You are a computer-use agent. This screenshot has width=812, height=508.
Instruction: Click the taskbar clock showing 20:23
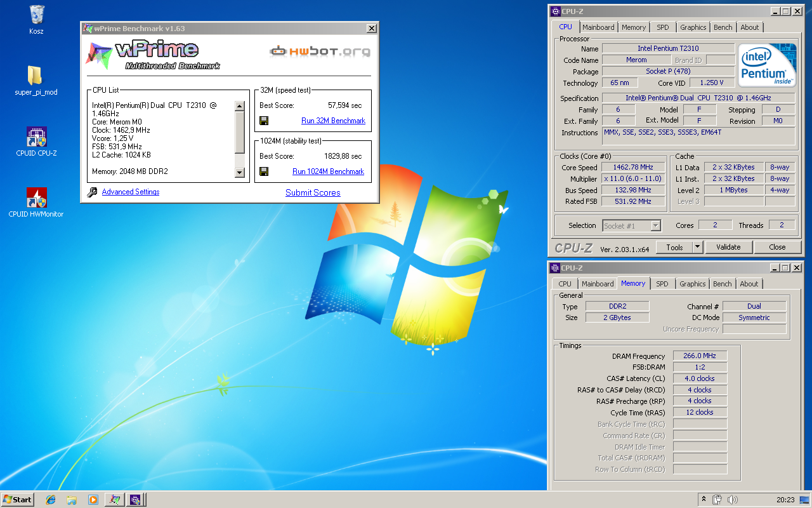pos(785,500)
